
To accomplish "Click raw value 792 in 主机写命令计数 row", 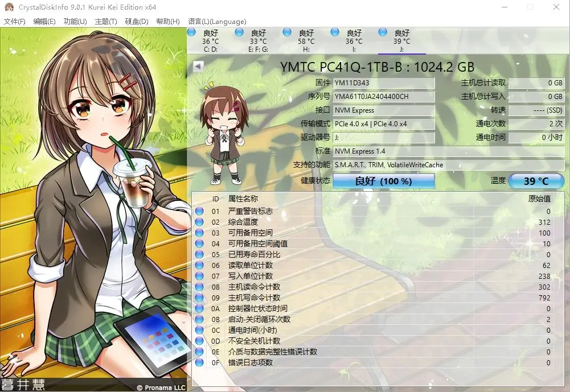I will 544,298.
